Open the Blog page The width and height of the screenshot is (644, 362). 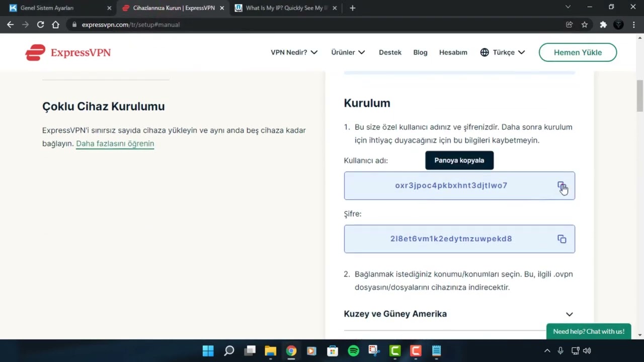[x=420, y=52]
